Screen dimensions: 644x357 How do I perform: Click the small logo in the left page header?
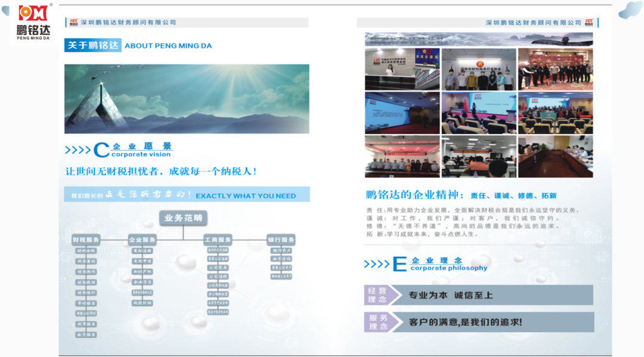(x=73, y=22)
